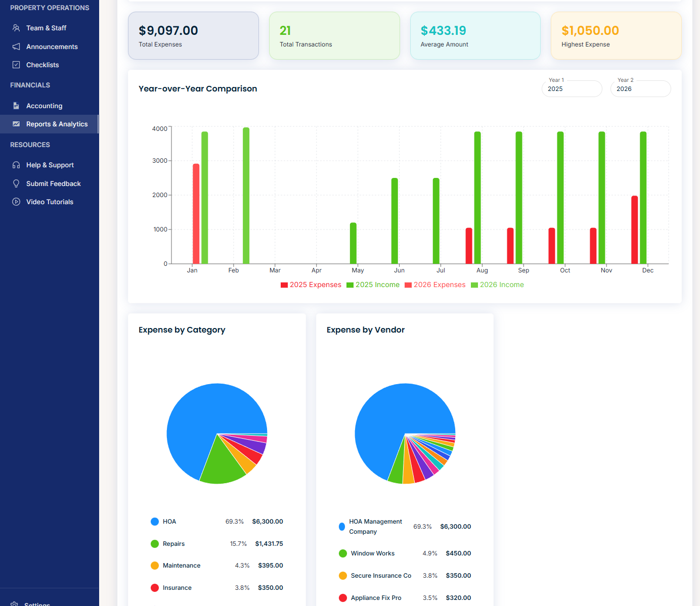This screenshot has width=700, height=606.
Task: Click the Help & Support headset icon
Action: click(16, 165)
